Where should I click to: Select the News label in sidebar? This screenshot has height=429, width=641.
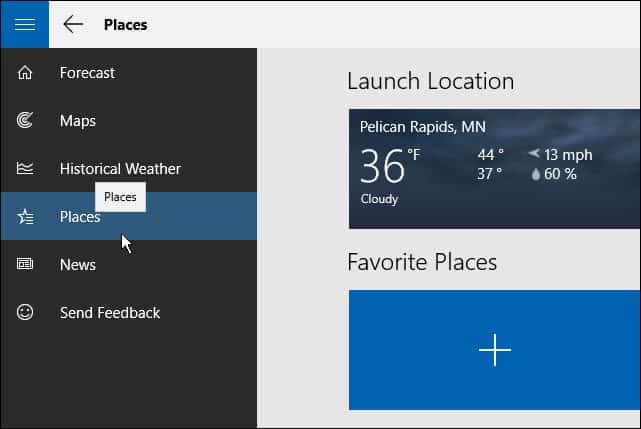tap(78, 265)
